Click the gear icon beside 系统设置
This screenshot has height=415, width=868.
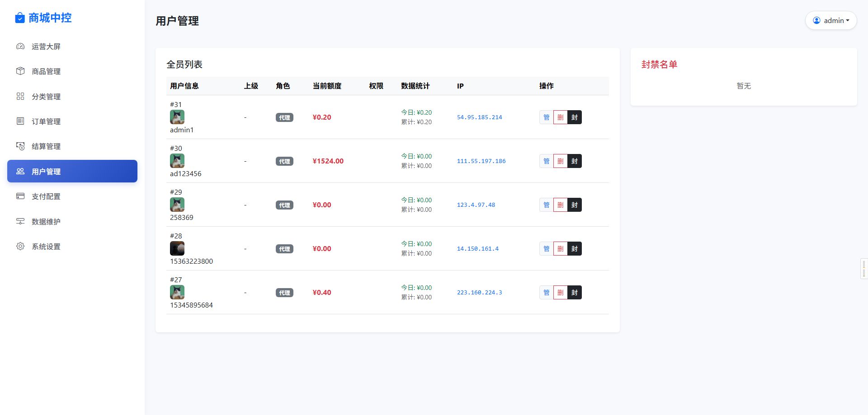pyautogui.click(x=20, y=246)
